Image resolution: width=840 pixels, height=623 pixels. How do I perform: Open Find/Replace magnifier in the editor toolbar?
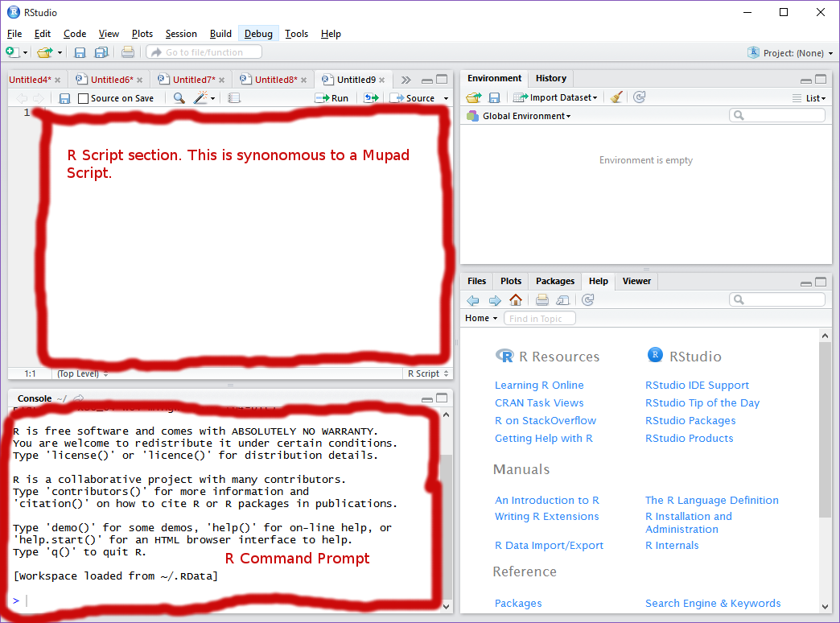tap(179, 97)
